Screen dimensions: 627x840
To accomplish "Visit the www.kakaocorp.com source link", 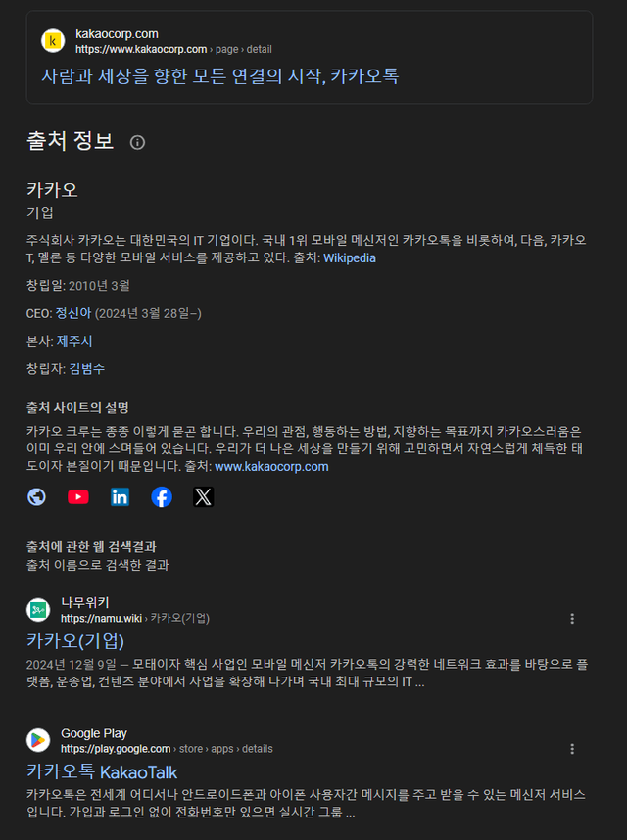I will tap(271, 467).
